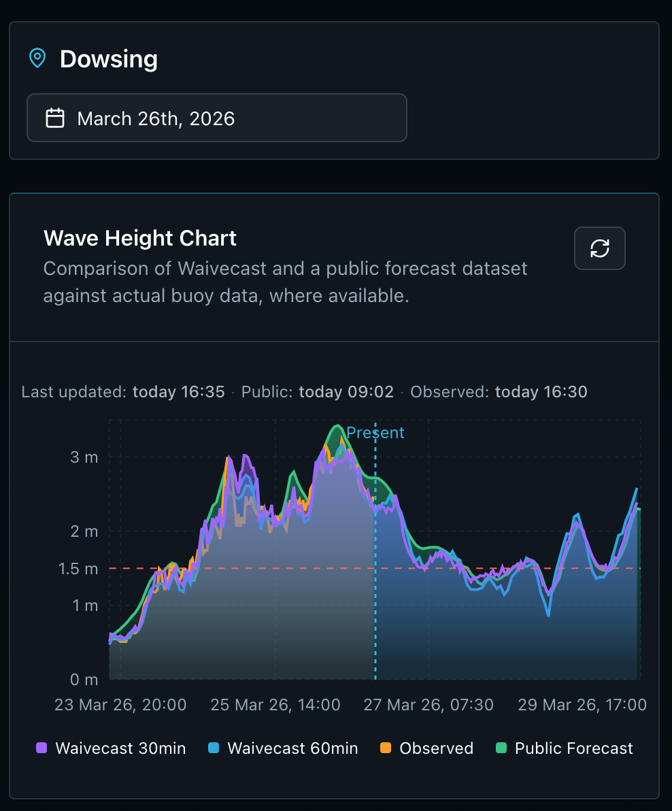Viewport: 672px width, 811px height.
Task: Click the chart description mentioning public forecast dataset
Action: (286, 282)
